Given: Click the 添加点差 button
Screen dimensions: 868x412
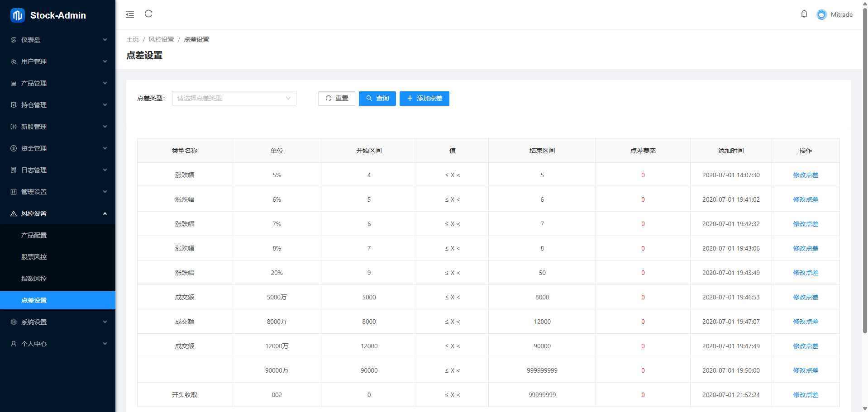Looking at the screenshot, I should (x=424, y=98).
